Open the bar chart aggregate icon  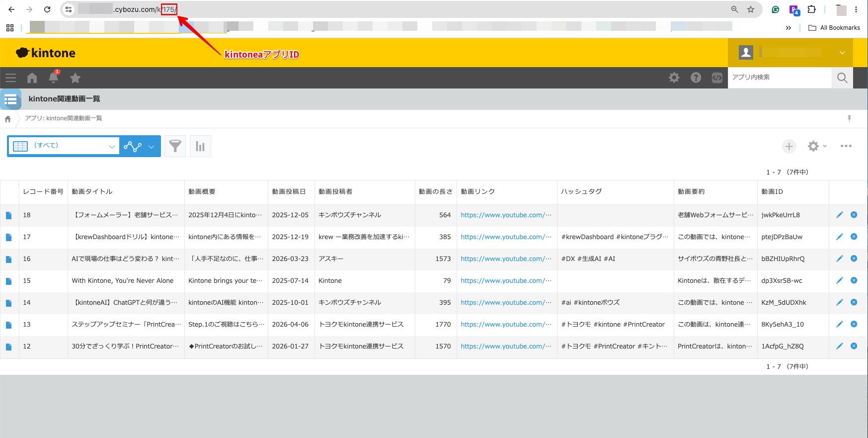[x=200, y=146]
